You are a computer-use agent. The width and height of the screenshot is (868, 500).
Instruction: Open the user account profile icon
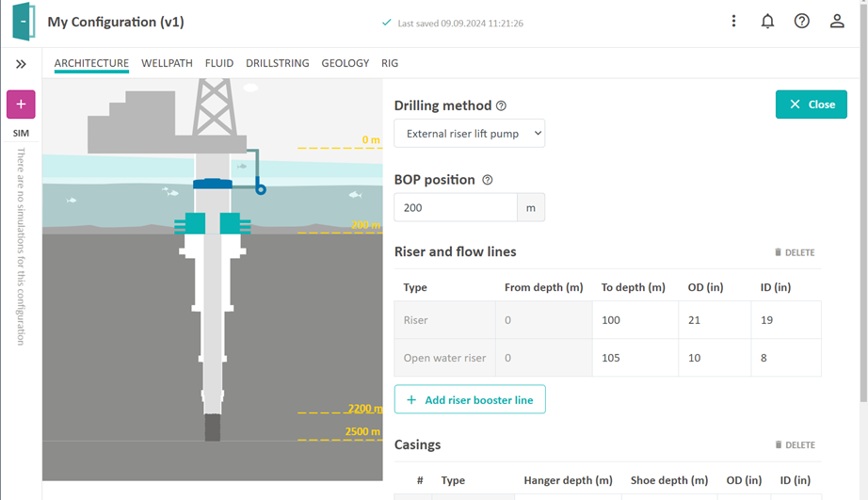click(837, 21)
